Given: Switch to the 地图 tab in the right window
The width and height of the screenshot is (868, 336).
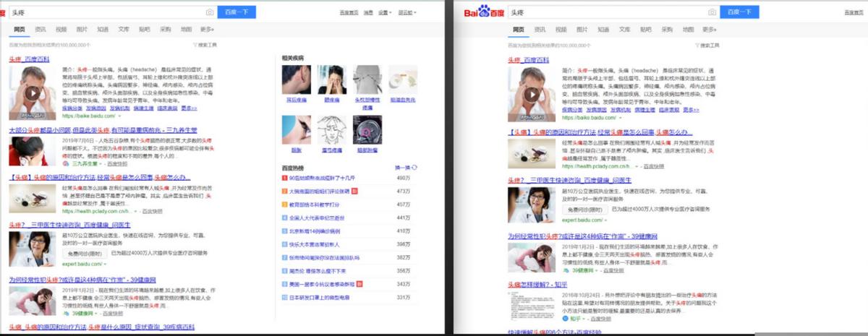Looking at the screenshot, I should [688, 30].
